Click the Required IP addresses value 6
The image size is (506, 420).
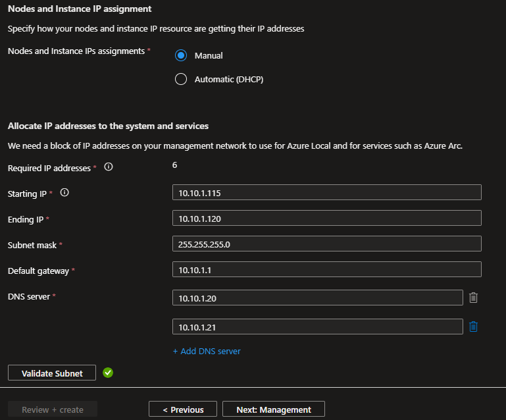click(x=174, y=165)
